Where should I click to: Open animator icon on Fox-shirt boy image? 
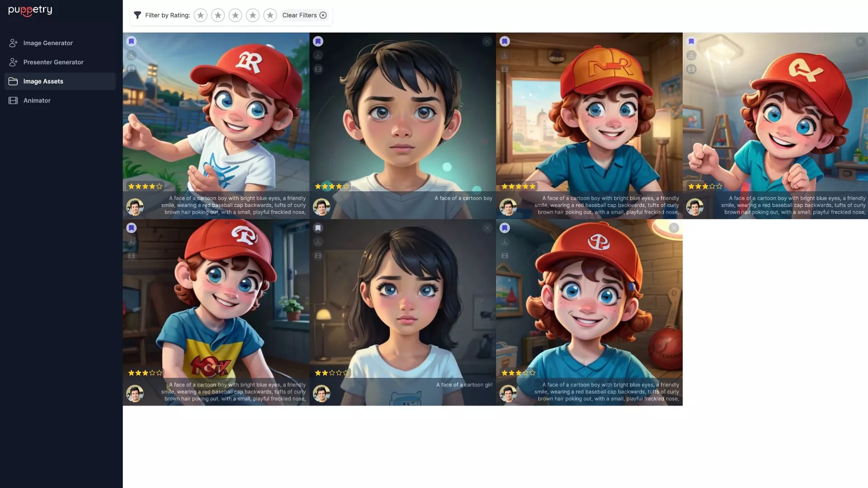point(131,256)
